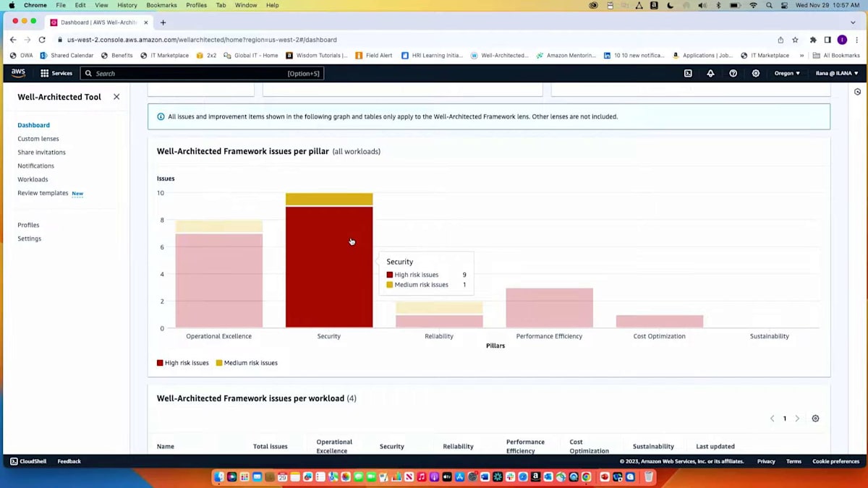Open Share invitations in the sidebar
The image size is (868, 488).
pyautogui.click(x=41, y=153)
